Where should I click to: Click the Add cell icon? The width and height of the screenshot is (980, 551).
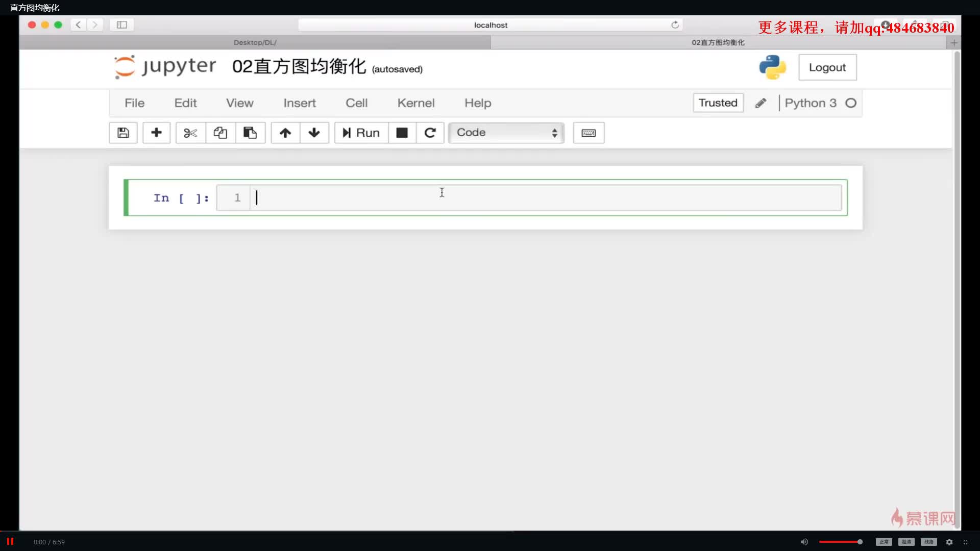tap(156, 133)
